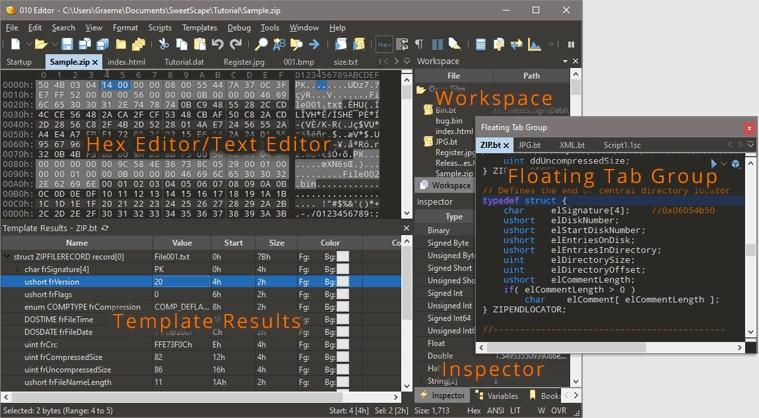
Task: Switch to the Variables tab
Action: click(497, 395)
